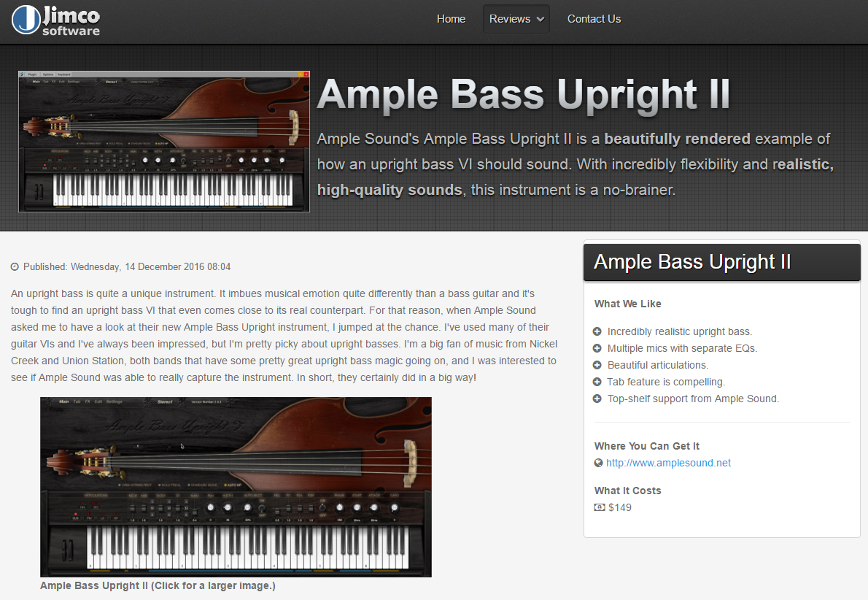Open the larger Ample Bass Upright image

click(236, 487)
